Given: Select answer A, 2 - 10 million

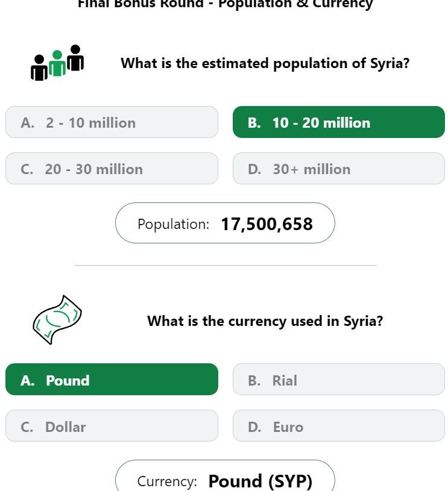Looking at the screenshot, I should click(112, 122).
